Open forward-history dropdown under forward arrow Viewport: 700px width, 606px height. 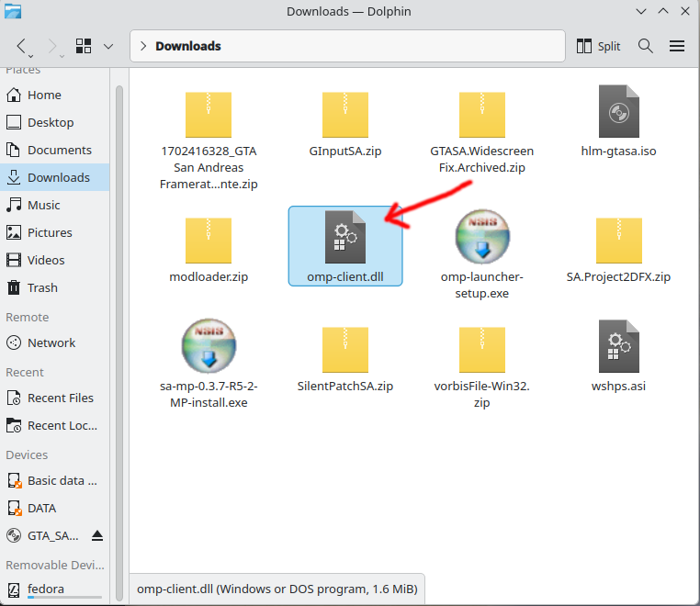pos(62,56)
